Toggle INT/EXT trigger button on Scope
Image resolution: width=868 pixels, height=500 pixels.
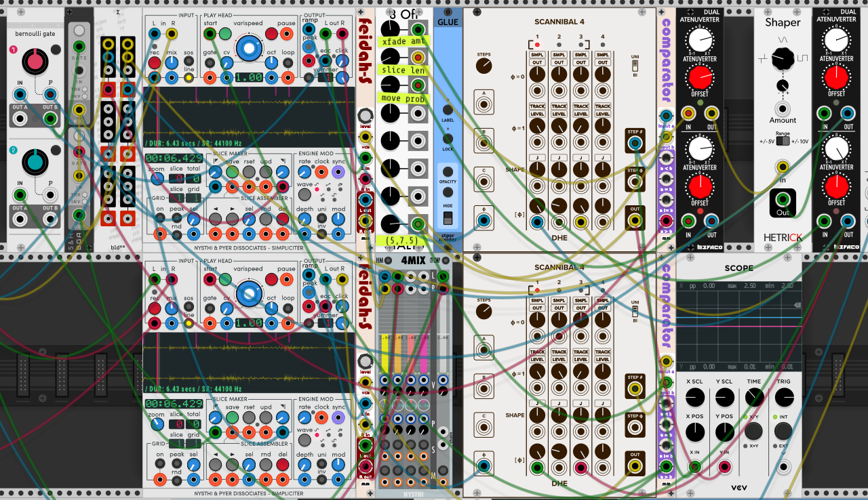[783, 431]
